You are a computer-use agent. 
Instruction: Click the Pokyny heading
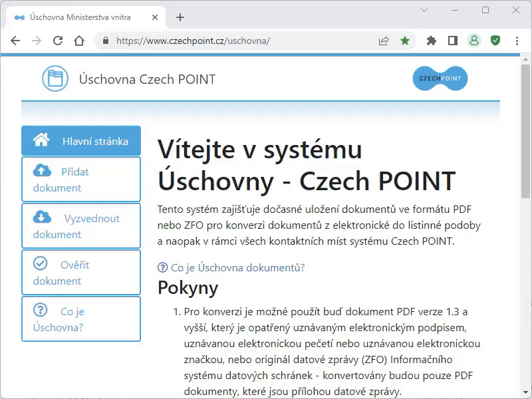188,288
